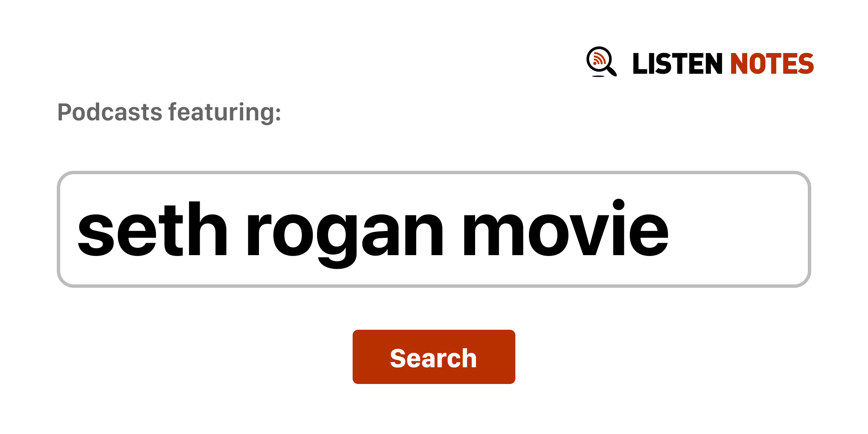
Task: Open the red NOTES wordmark
Action: [x=772, y=64]
